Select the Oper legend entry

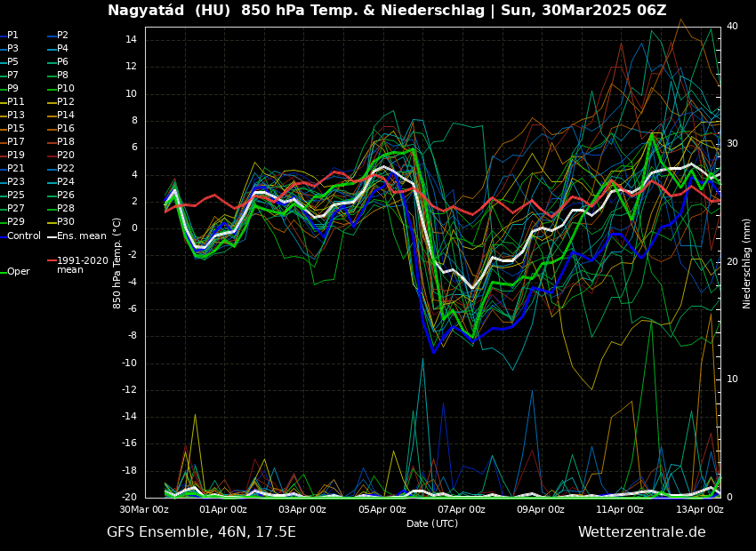[x=18, y=272]
